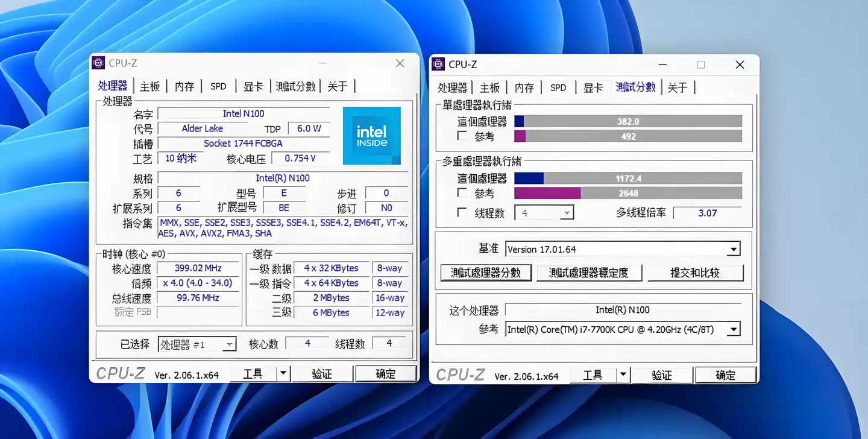
Task: Click the 代号 field Alder Lake
Action: coord(203,128)
